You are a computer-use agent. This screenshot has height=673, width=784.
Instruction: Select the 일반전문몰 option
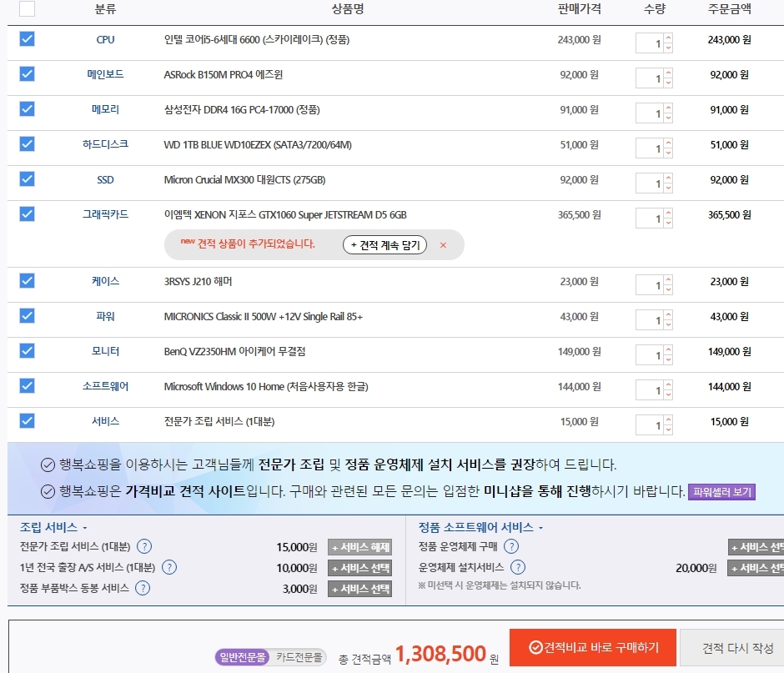tap(243, 658)
